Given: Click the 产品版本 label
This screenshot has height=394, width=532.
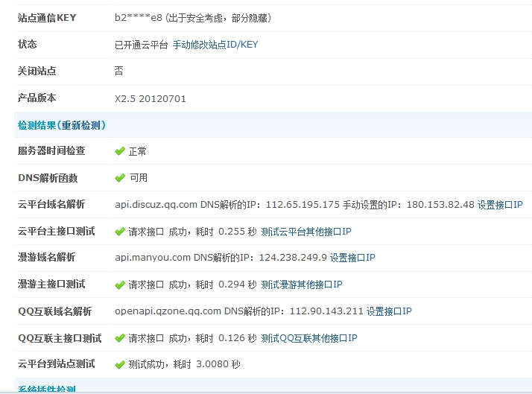Looking at the screenshot, I should [37, 98].
